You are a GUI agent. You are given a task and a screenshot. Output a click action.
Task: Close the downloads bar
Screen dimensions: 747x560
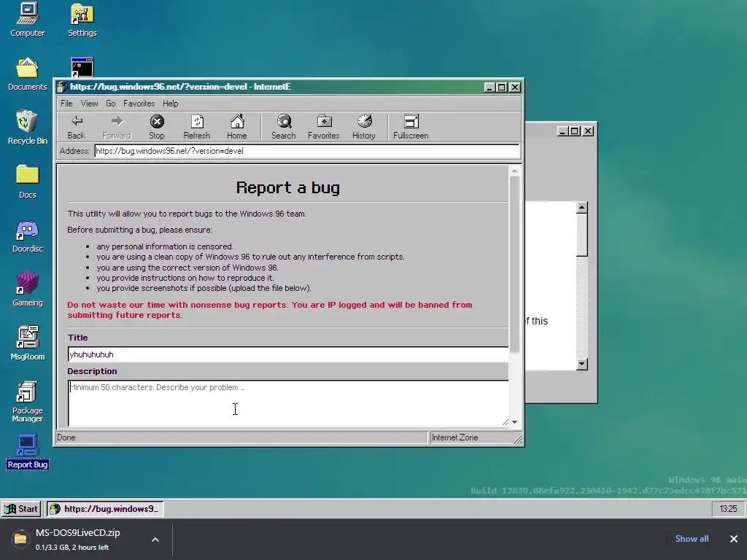click(734, 539)
